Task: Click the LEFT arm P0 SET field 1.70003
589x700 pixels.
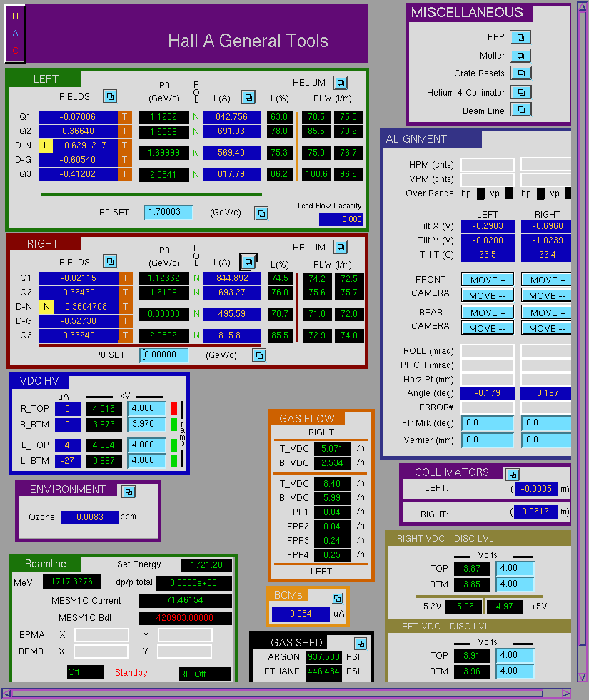Action: [168, 212]
